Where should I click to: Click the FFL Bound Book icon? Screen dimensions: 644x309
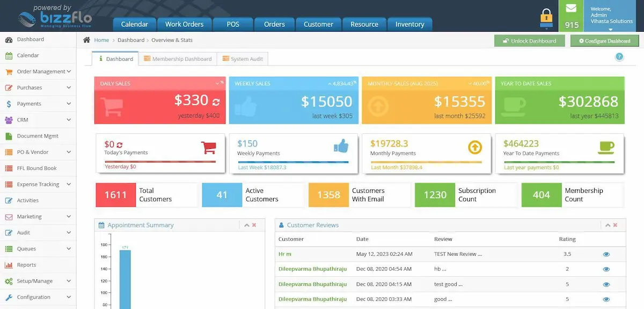(x=9, y=168)
